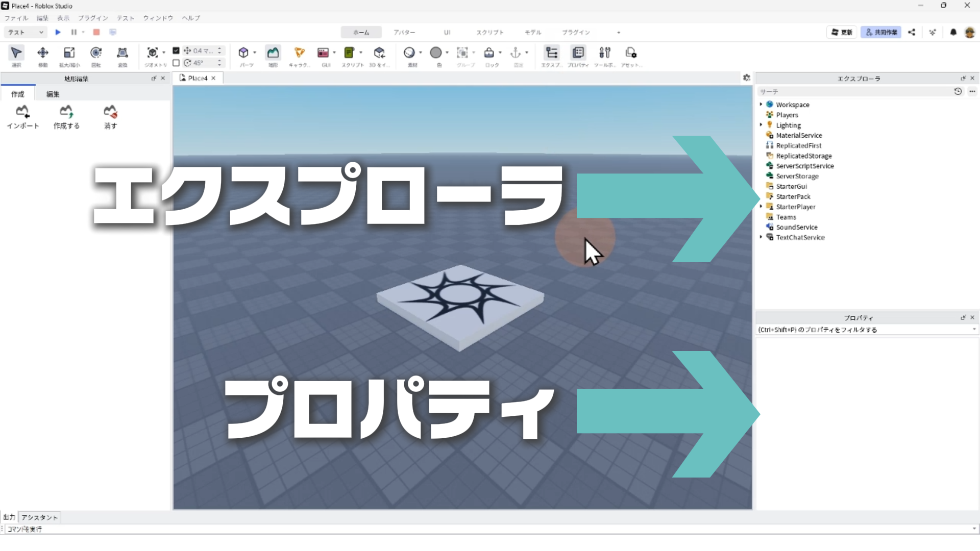This screenshot has width=980, height=551.
Task: Click the Character (avatar) toolbar icon
Action: pyautogui.click(x=299, y=53)
